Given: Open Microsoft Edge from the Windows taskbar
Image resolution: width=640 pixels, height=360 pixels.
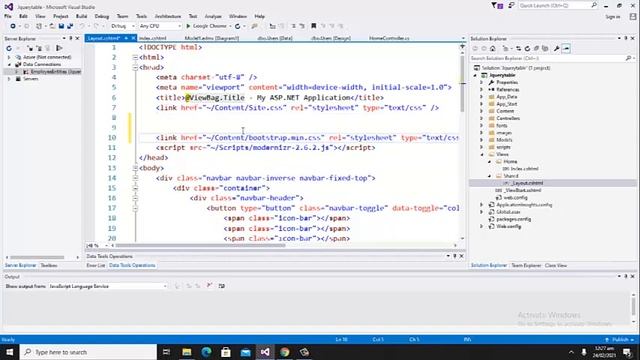Looking at the screenshot, I should click(x=206, y=352).
